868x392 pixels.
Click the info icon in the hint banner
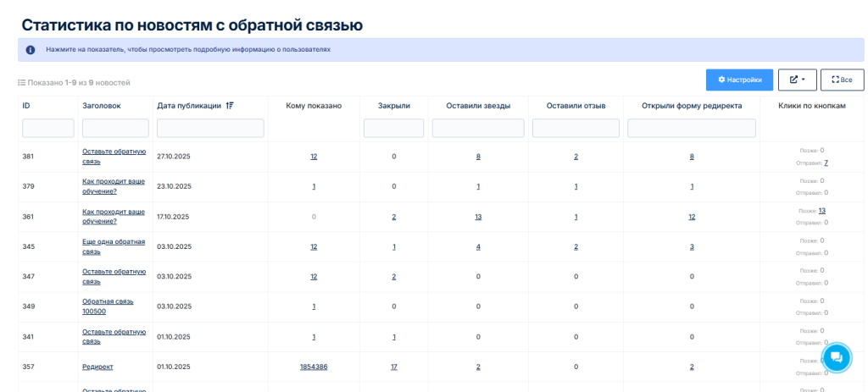click(31, 50)
